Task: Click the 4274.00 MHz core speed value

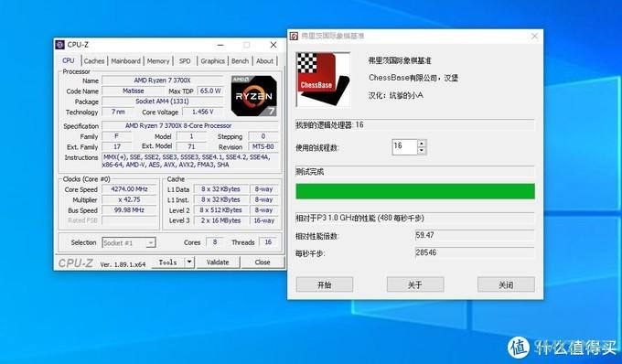Action: coord(129,189)
